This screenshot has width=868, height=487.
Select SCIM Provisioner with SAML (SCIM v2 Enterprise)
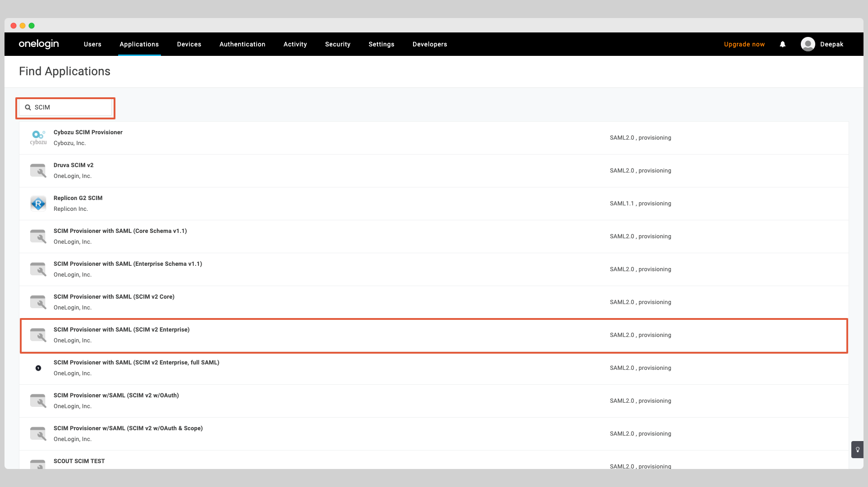(122, 329)
